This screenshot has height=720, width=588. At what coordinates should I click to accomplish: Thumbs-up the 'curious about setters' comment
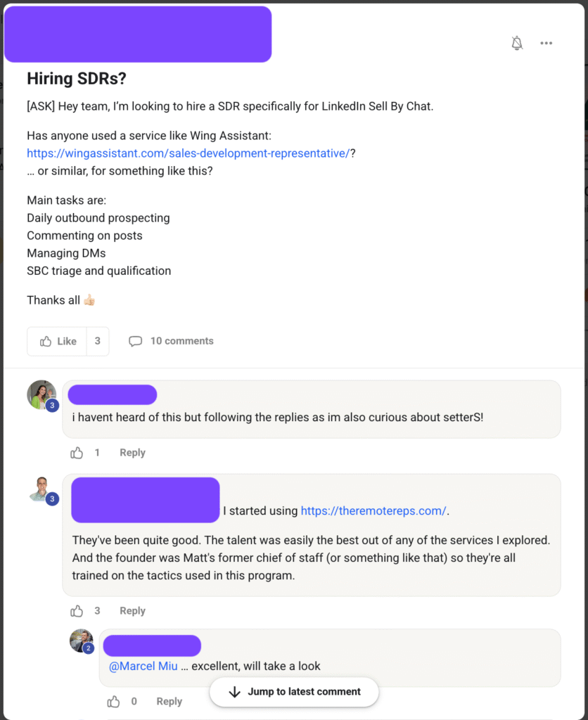tap(77, 453)
